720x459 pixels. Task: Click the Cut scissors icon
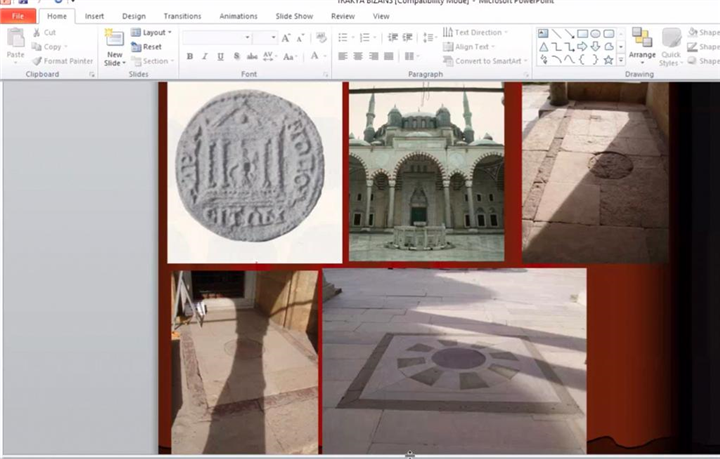[x=36, y=33]
